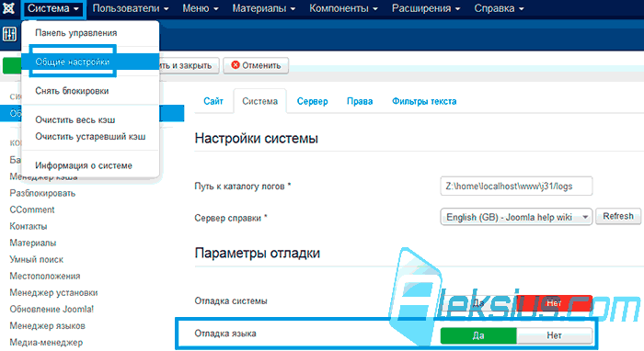644x351 pixels.
Task: Click the red cancel icon on Отменить
Action: (236, 65)
